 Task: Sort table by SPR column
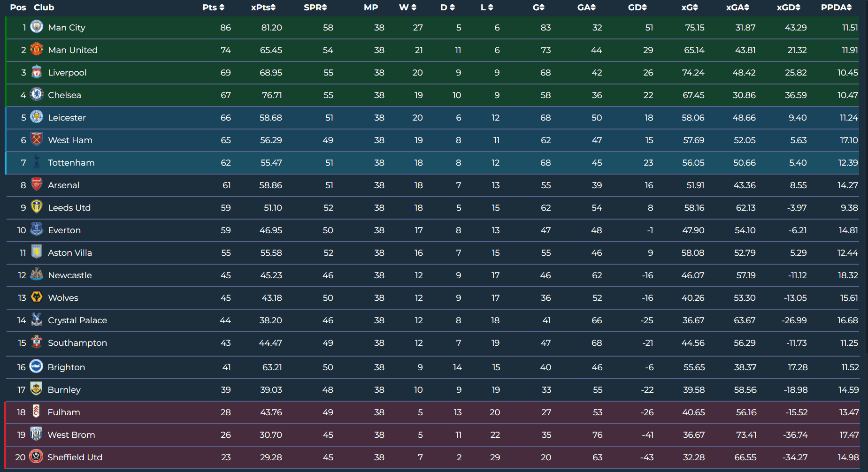pyautogui.click(x=315, y=8)
